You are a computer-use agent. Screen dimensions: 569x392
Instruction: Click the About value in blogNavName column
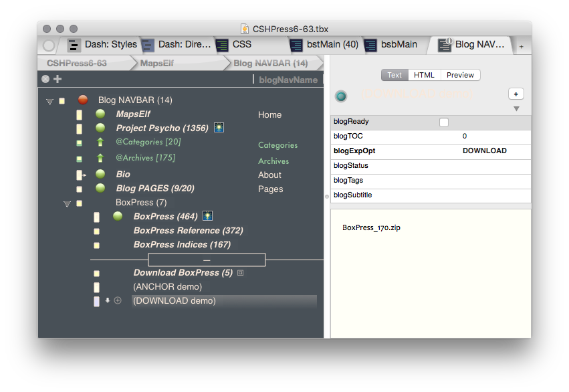click(269, 175)
